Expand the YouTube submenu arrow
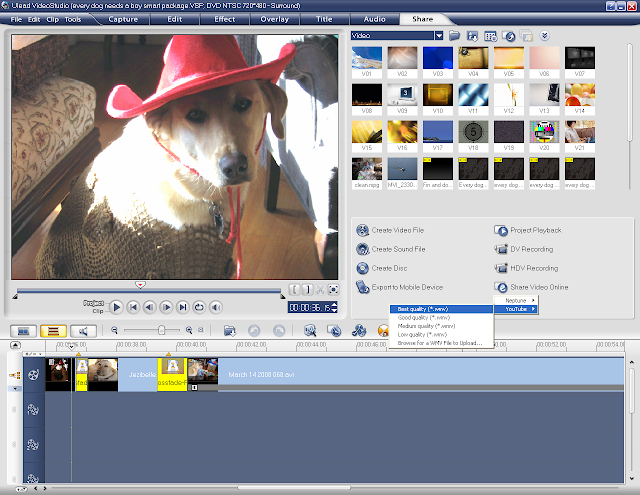Image resolution: width=640 pixels, height=495 pixels. point(533,309)
